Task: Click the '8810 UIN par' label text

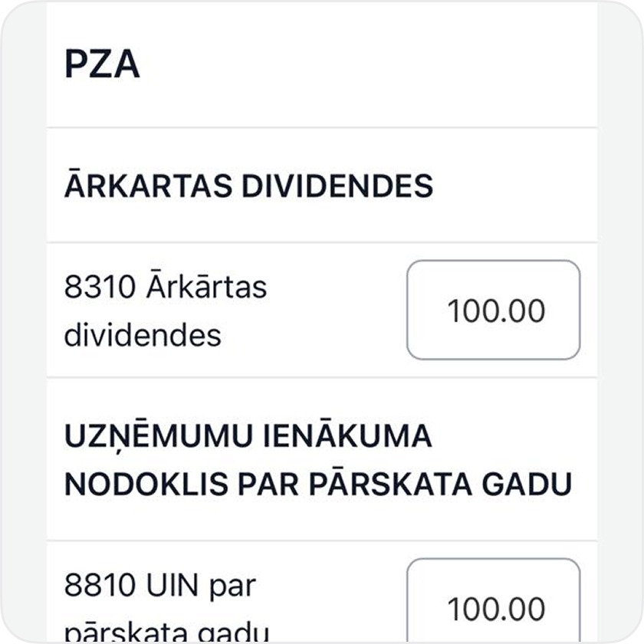Action: pos(160,585)
